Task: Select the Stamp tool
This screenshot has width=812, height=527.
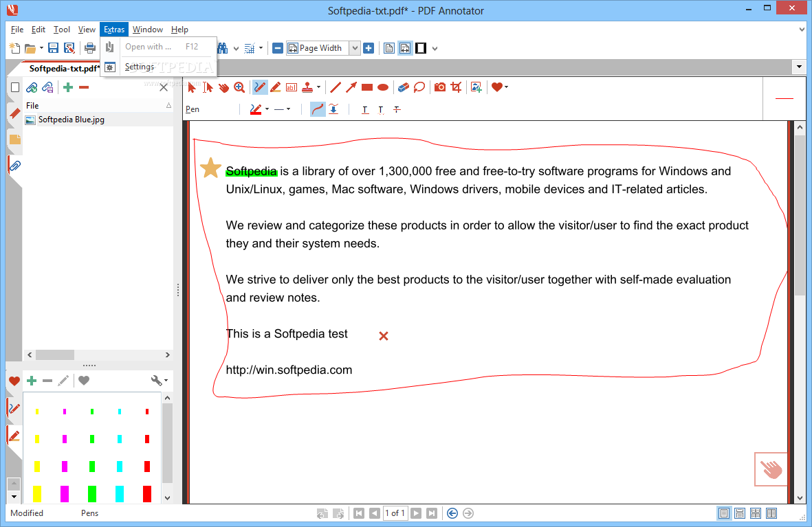Action: point(307,87)
